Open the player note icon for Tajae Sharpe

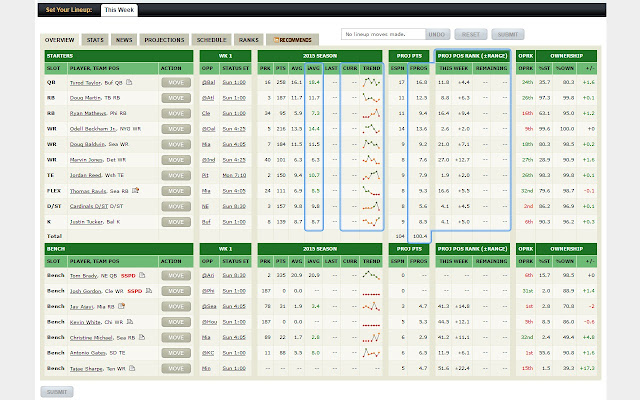click(x=132, y=368)
